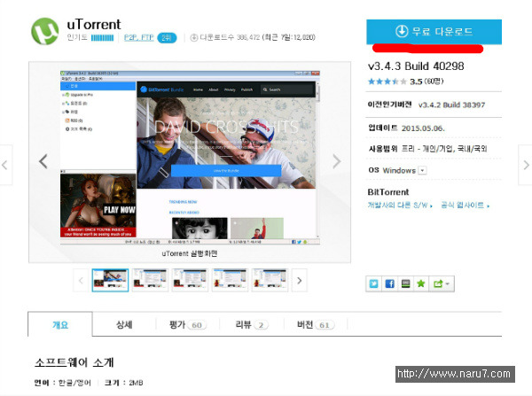
Task: Share on Facebook
Action: pyautogui.click(x=389, y=283)
